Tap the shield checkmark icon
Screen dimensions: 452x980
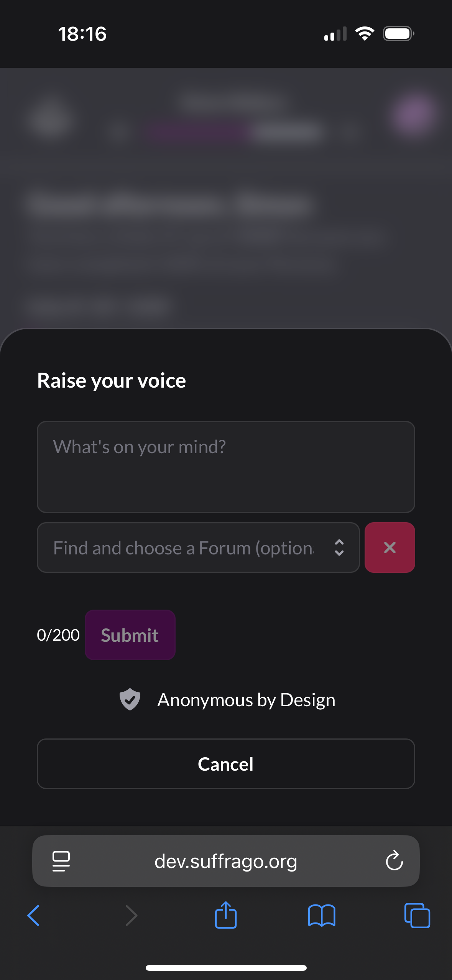pos(130,699)
